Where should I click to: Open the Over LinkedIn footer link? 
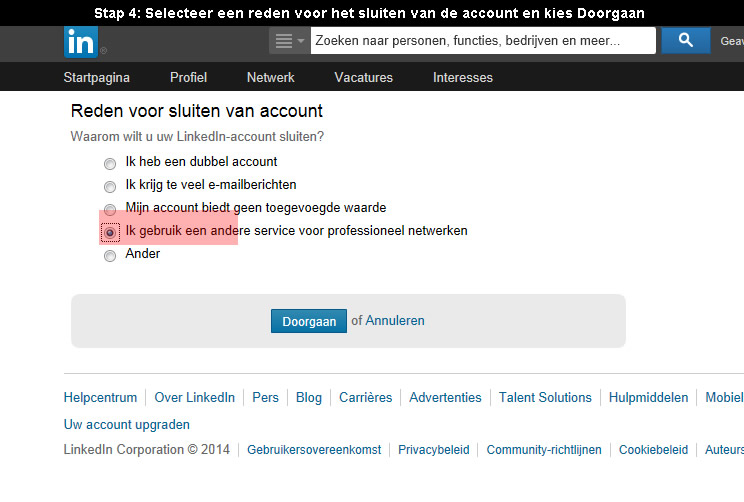pyautogui.click(x=195, y=397)
